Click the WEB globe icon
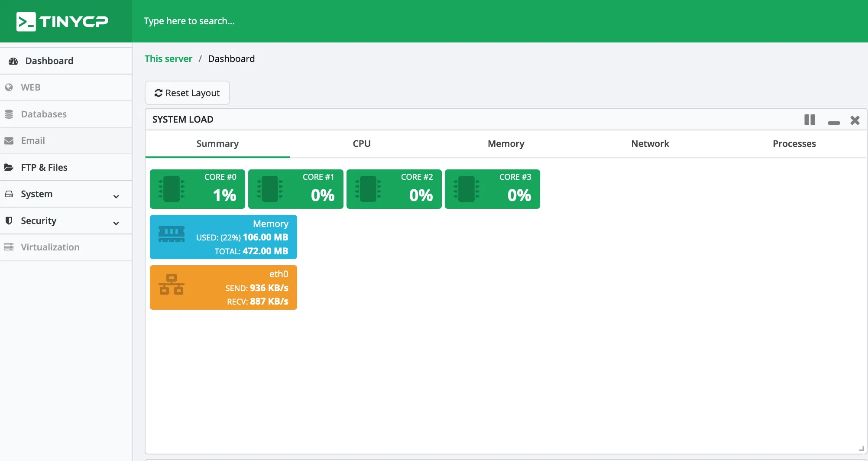This screenshot has width=868, height=461. pos(9,88)
